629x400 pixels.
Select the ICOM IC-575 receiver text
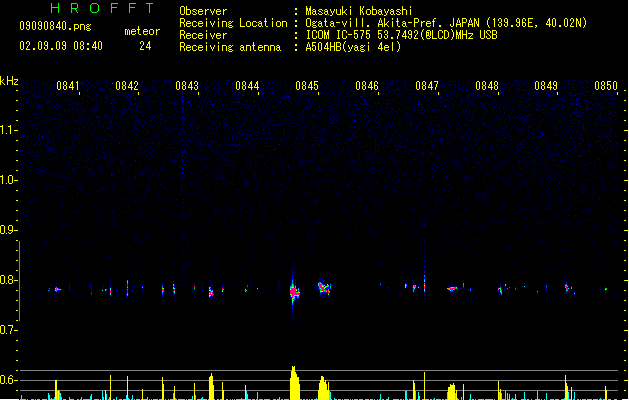[402, 35]
